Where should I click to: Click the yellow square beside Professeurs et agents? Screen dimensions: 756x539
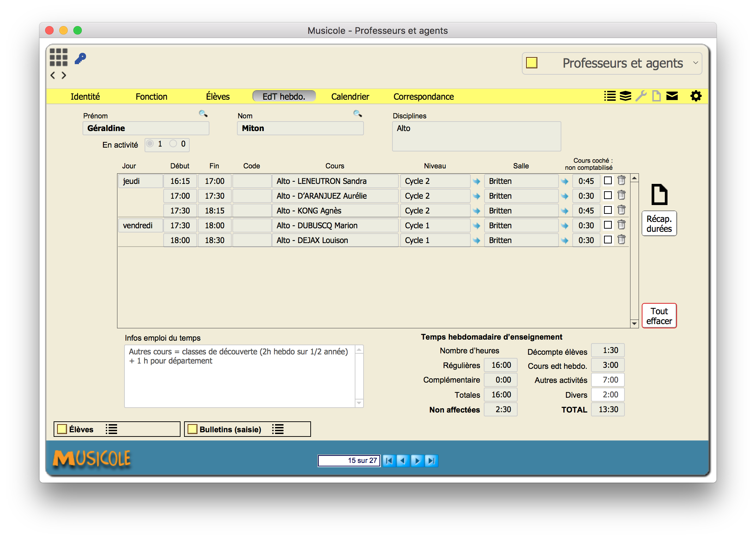click(x=532, y=63)
